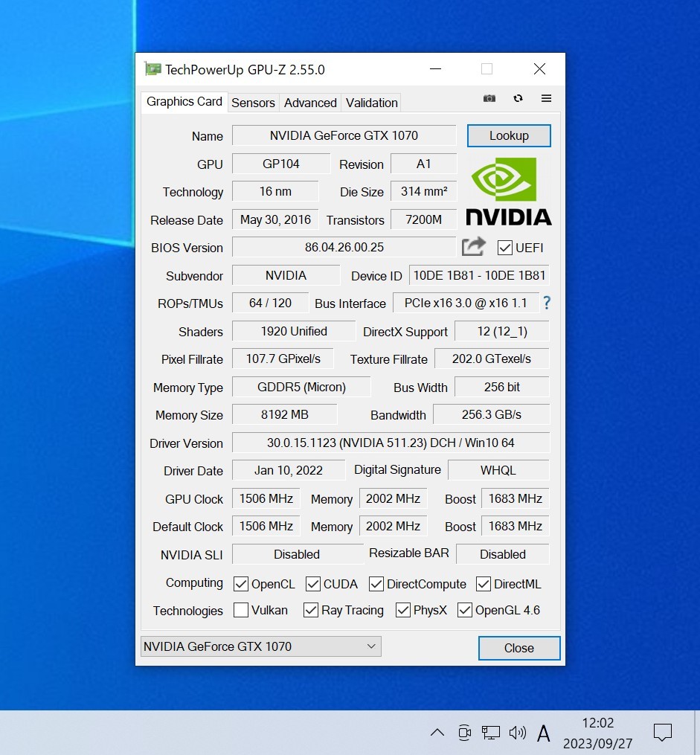
Task: Click the Digital Signature value WHQL
Action: (498, 470)
